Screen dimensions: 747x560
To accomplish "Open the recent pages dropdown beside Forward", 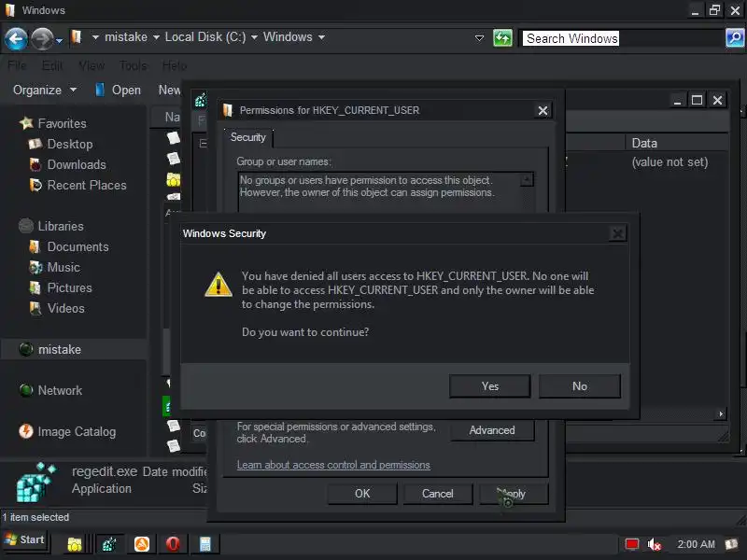I will point(59,41).
